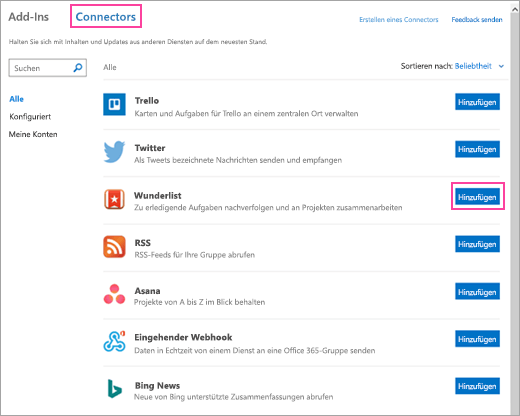The image size is (520, 416).
Task: Add the Twitter connector via Hinzufügen
Action: pyautogui.click(x=477, y=149)
